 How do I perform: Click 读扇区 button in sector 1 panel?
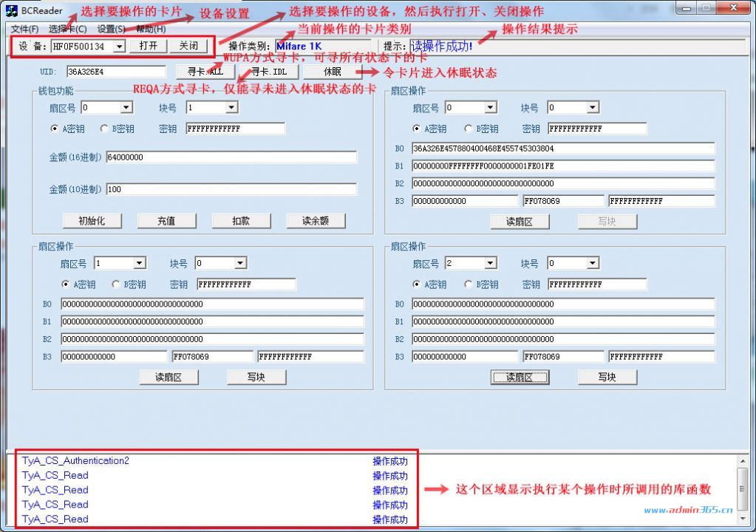168,377
